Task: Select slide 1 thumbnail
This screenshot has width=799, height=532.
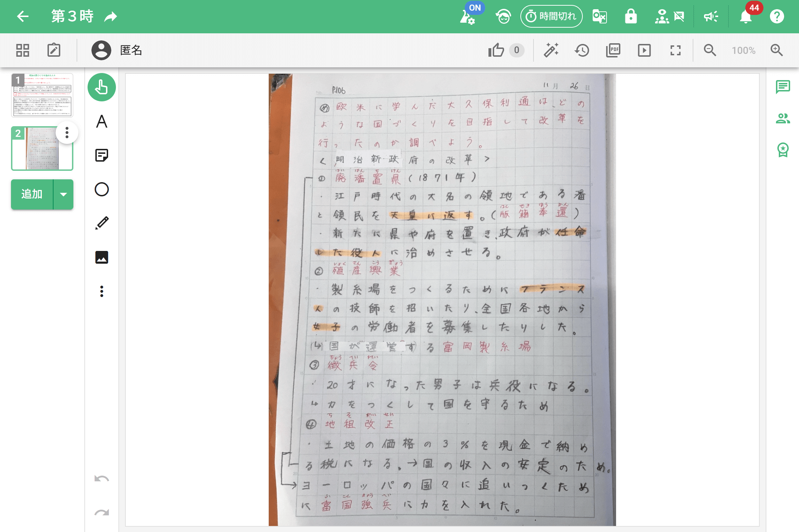Action: (x=42, y=95)
